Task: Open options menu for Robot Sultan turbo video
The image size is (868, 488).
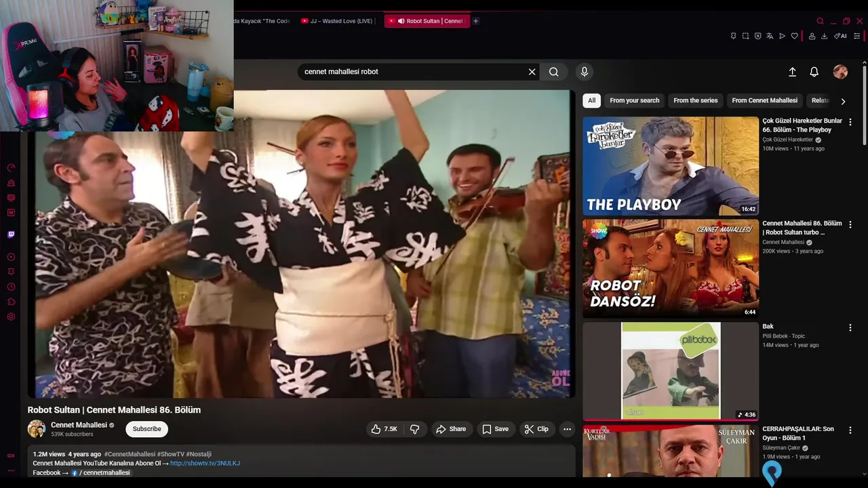Action: pyautogui.click(x=850, y=224)
